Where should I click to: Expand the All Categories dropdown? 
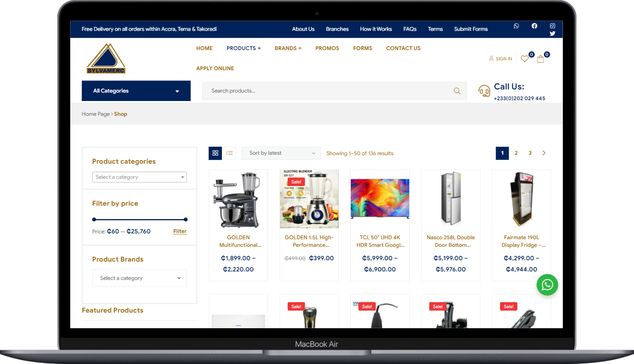(136, 91)
